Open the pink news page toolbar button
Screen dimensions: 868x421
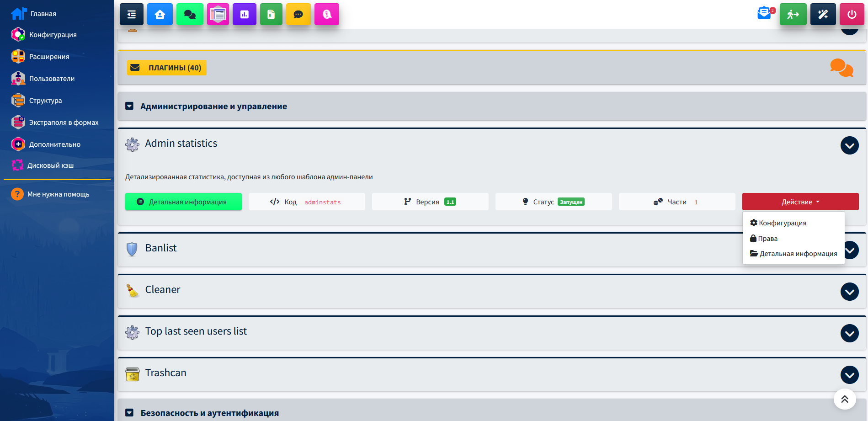click(x=218, y=14)
